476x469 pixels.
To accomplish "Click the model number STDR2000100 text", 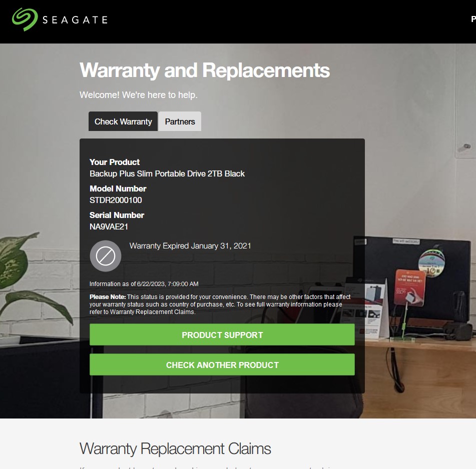I will point(116,200).
